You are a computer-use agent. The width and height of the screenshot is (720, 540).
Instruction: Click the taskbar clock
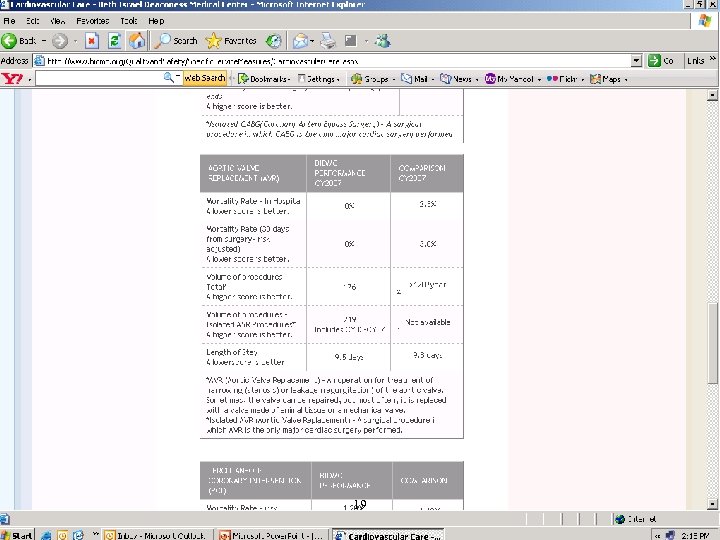coord(696,535)
